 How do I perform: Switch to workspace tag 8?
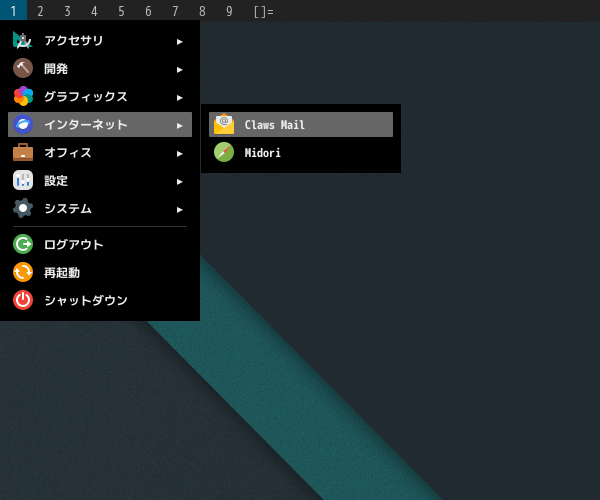(x=202, y=11)
